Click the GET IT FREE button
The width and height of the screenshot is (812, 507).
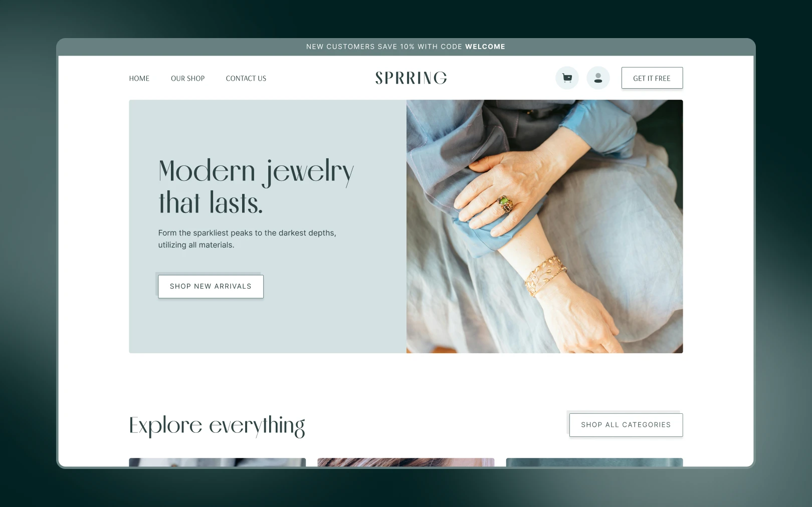point(652,78)
